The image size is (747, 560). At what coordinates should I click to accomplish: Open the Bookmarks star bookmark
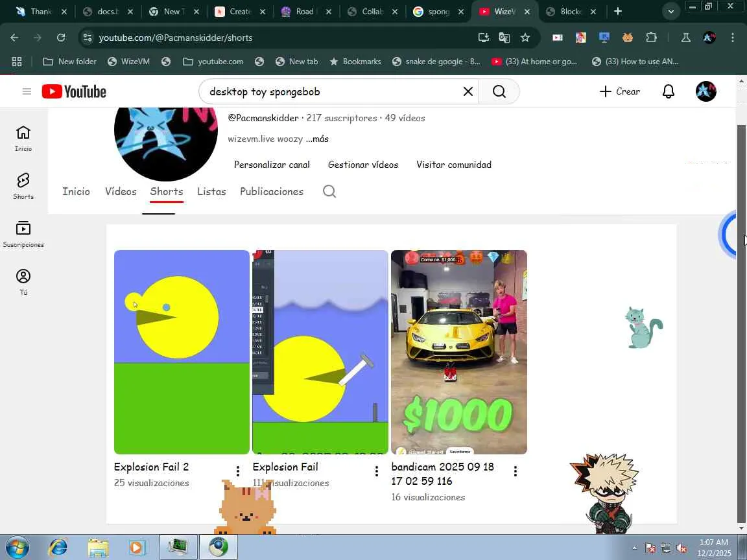355,62
